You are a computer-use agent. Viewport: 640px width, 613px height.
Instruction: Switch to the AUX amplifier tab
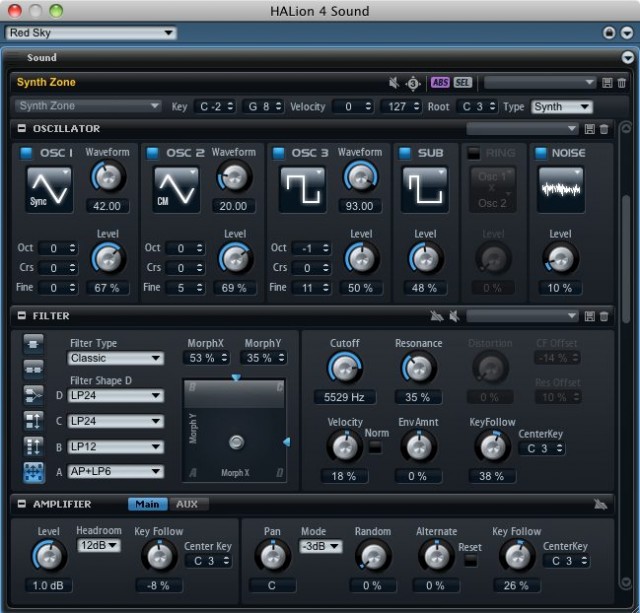(x=186, y=504)
